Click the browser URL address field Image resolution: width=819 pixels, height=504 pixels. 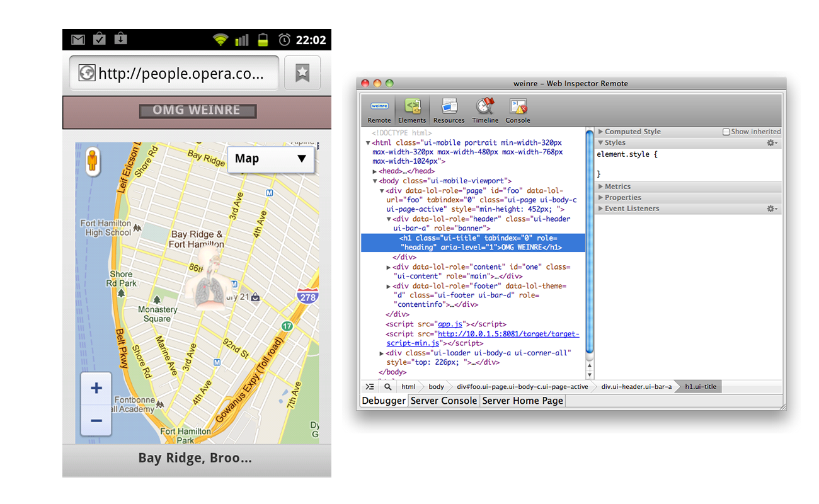[175, 74]
